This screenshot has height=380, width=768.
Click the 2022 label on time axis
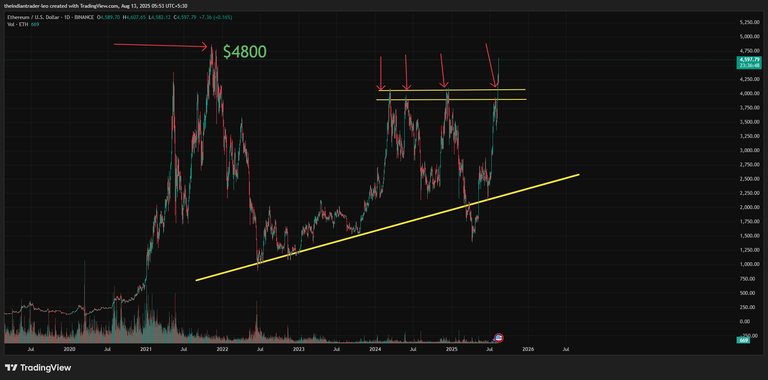click(x=222, y=350)
